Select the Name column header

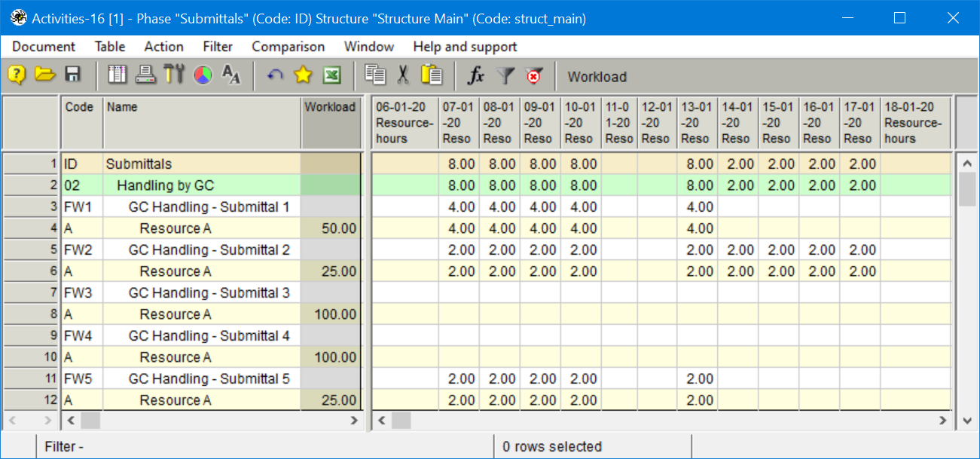pos(202,123)
